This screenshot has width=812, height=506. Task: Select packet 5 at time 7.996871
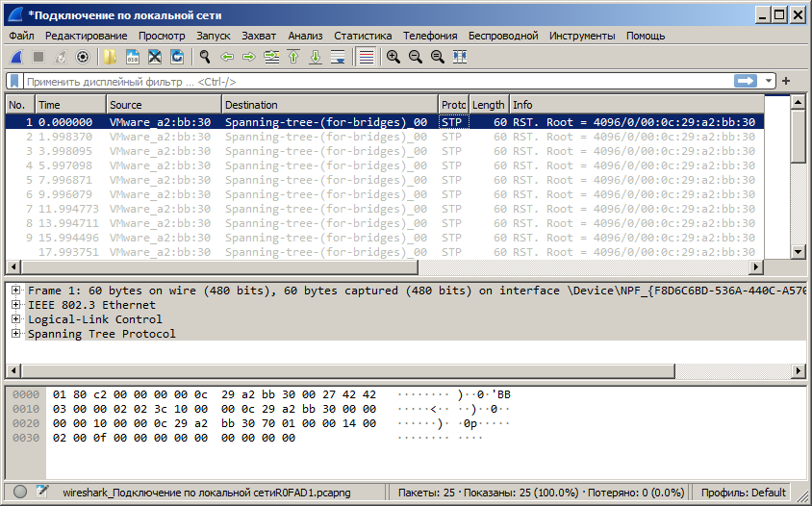click(385, 180)
